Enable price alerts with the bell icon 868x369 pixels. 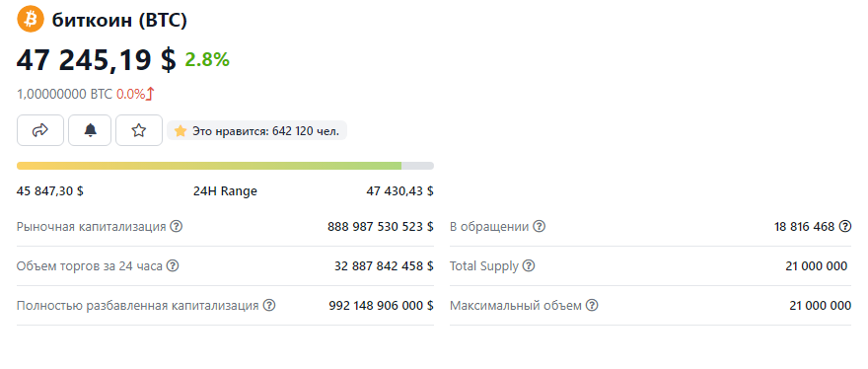click(x=90, y=131)
